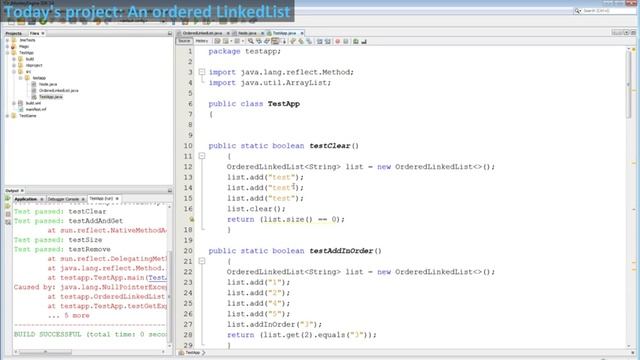
Task: Collapse the testapp package folder
Action: pyautogui.click(x=20, y=78)
